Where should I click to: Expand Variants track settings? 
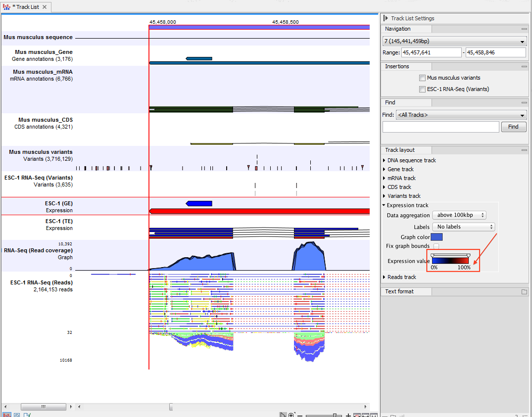pos(384,196)
